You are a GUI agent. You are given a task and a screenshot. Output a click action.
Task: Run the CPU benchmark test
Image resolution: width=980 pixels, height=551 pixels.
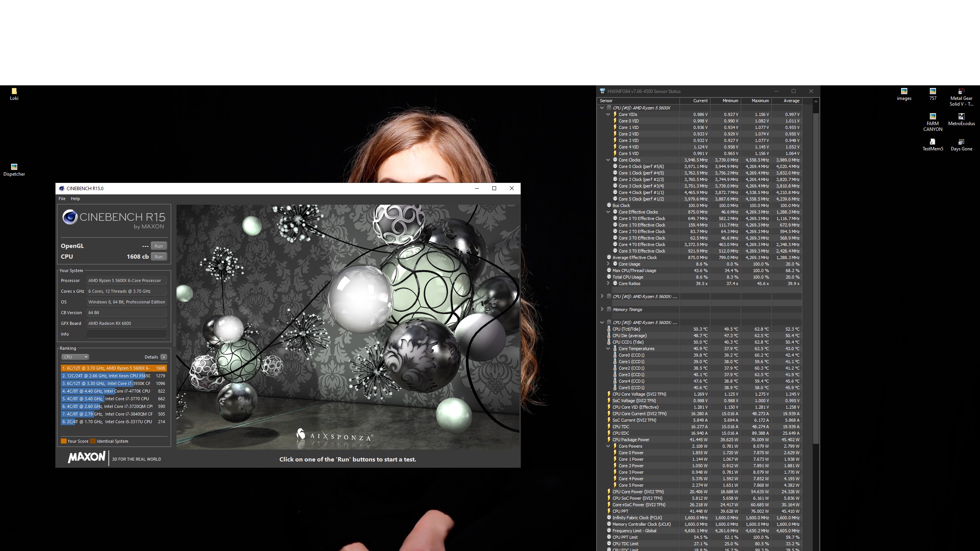point(158,257)
